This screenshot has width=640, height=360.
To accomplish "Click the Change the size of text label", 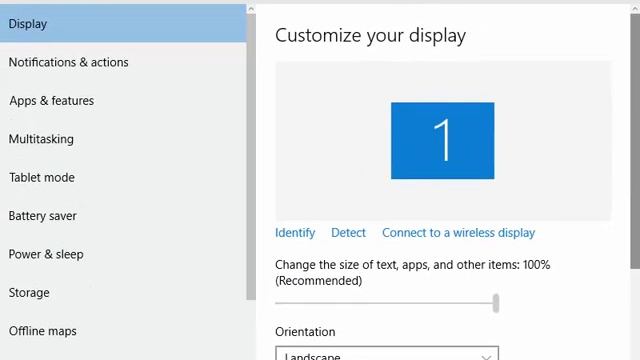I will tap(413, 273).
